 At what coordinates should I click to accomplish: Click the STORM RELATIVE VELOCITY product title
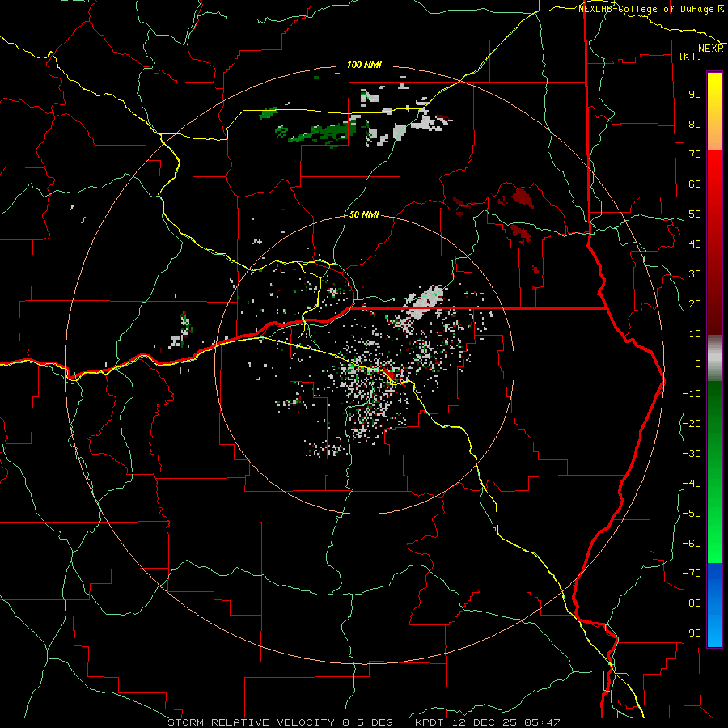tap(251, 722)
